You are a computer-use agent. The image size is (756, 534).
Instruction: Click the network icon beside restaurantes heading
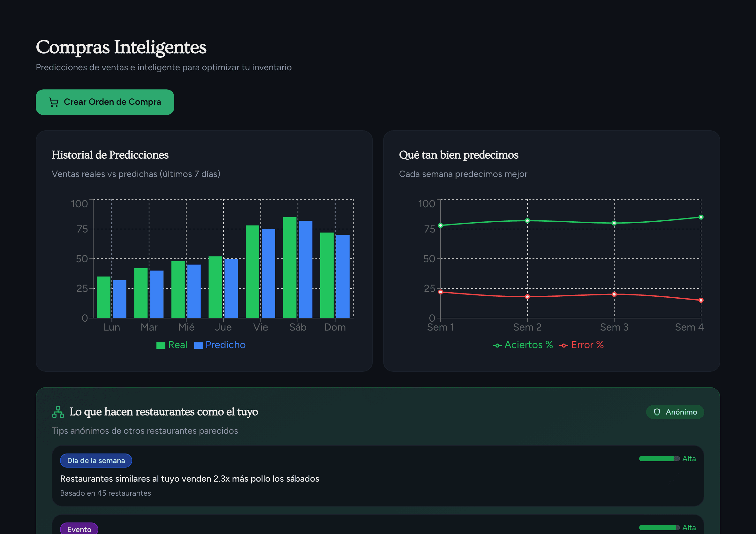click(x=58, y=412)
